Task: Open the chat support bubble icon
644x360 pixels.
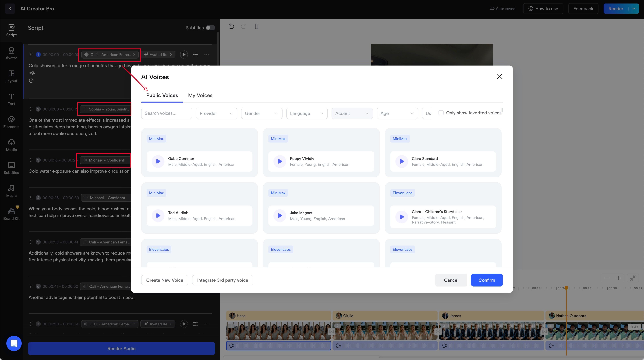Action: [14, 343]
